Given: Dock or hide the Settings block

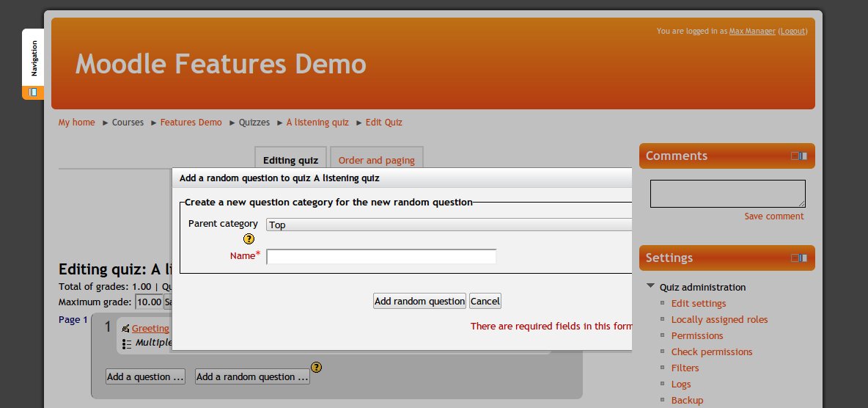Looking at the screenshot, I should point(799,258).
